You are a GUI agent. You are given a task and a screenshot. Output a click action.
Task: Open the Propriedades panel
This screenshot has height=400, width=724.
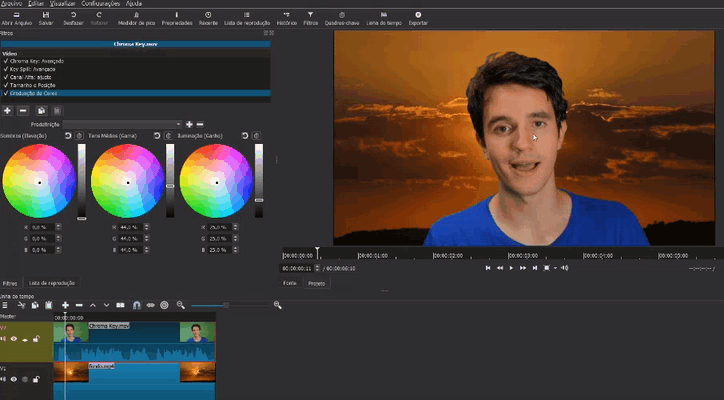coord(177,18)
